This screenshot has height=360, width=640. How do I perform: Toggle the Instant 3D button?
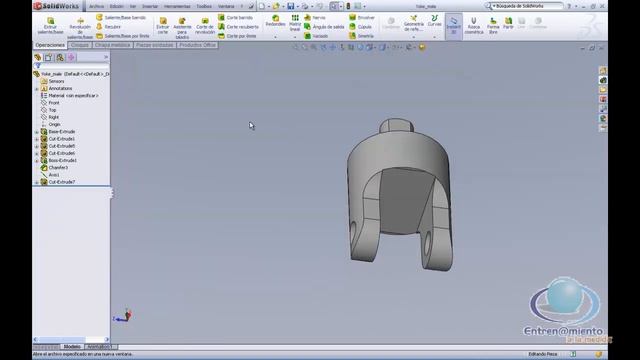(x=453, y=26)
